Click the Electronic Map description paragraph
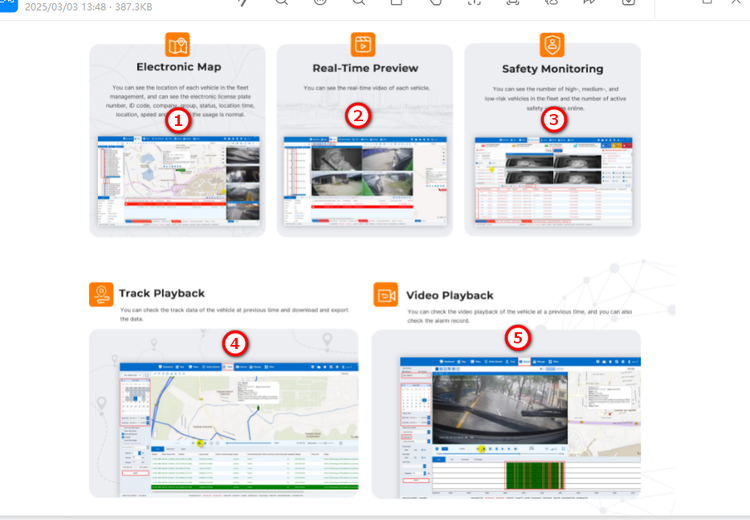 pyautogui.click(x=179, y=101)
